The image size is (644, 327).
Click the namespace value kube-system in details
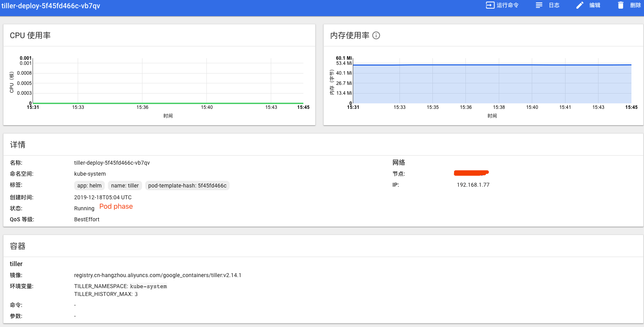(90, 174)
